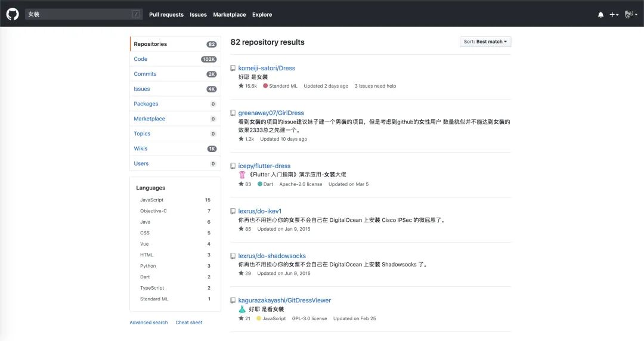Filter results by JavaScript language

[175, 200]
